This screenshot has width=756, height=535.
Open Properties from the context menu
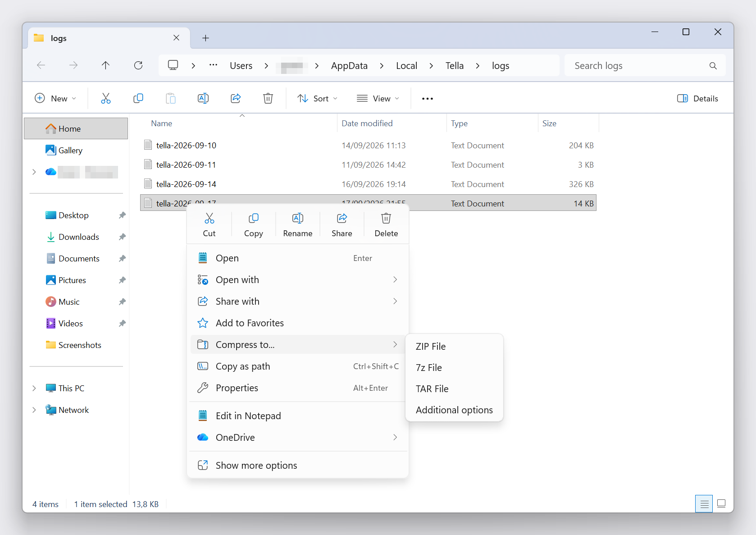(298, 388)
